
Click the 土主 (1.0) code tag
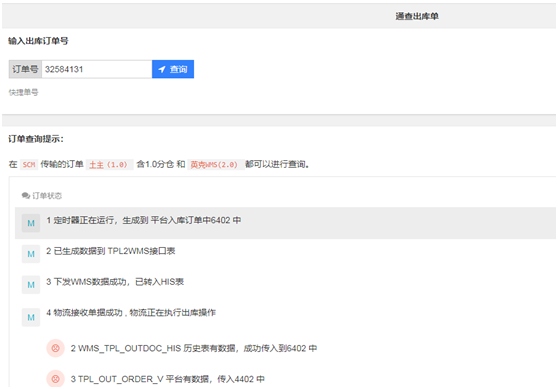tap(109, 164)
